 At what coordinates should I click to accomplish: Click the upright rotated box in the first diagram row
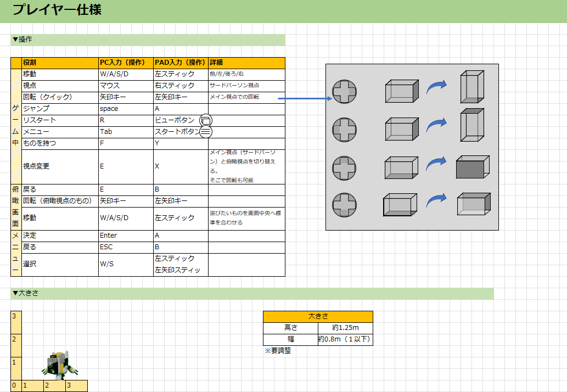click(471, 87)
